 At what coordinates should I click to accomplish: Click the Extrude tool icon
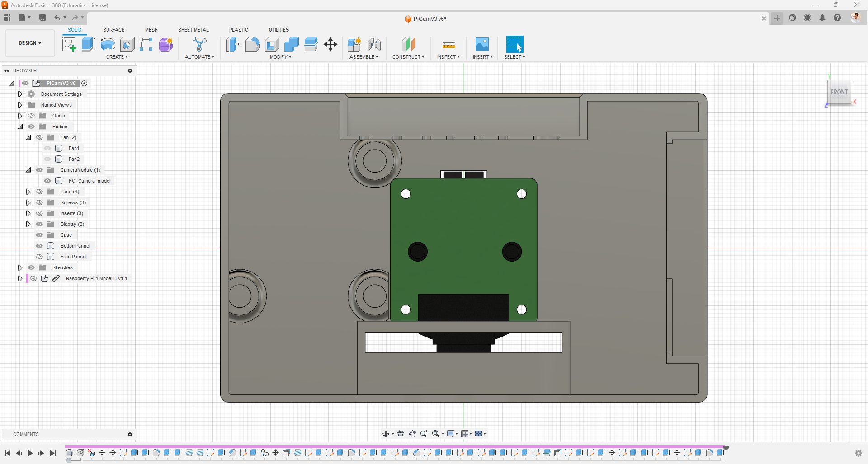(x=88, y=44)
